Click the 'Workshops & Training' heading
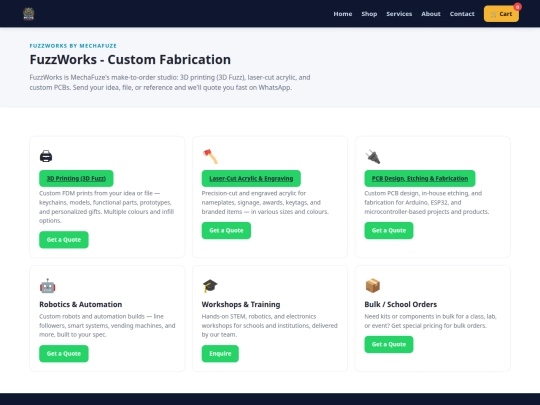Viewport: 540px width, 405px height. click(241, 304)
